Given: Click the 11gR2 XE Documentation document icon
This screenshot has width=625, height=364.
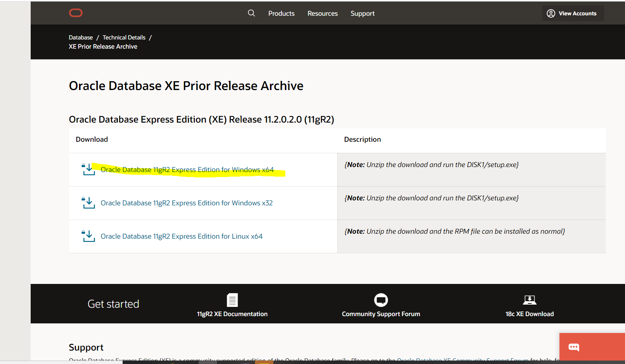Looking at the screenshot, I should 232,300.
